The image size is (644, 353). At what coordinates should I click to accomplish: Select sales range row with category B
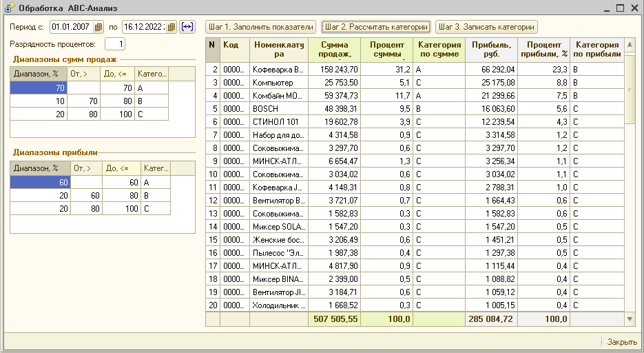(x=89, y=101)
